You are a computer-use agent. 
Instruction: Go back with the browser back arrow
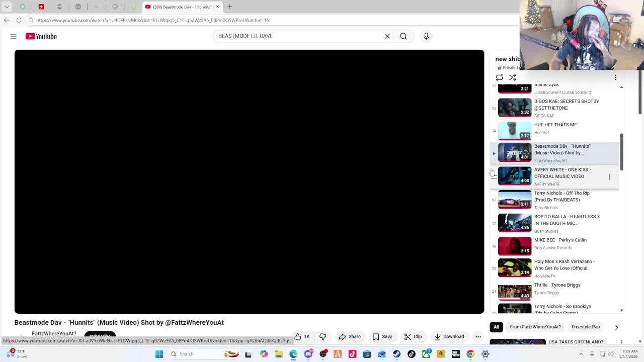tap(7, 20)
